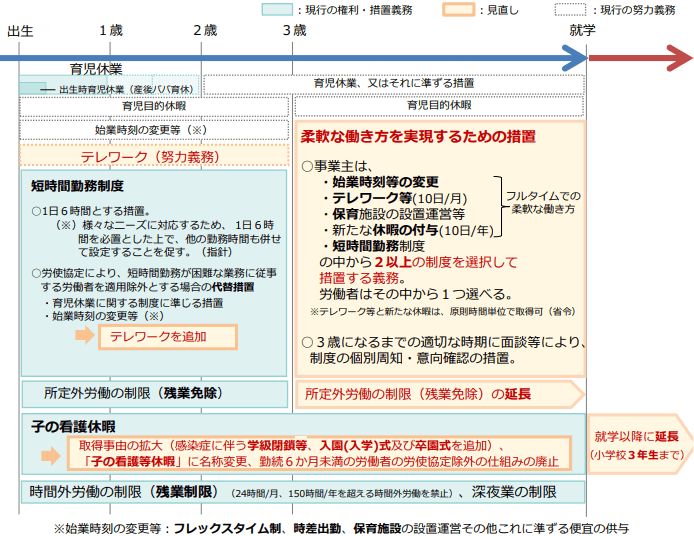Click the 時間外労働の制限（残業制限） label
Screen dimensions: 694x536
click(x=124, y=492)
